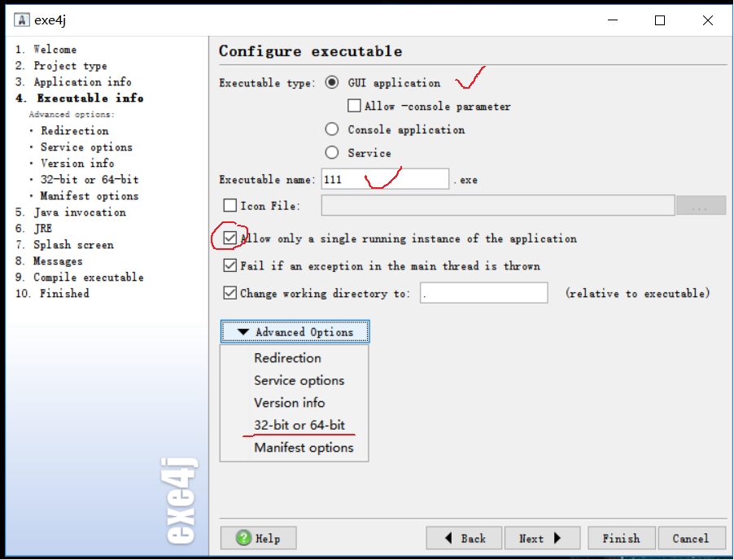734x560 pixels.
Task: Select the Console application radio button
Action: (x=332, y=129)
